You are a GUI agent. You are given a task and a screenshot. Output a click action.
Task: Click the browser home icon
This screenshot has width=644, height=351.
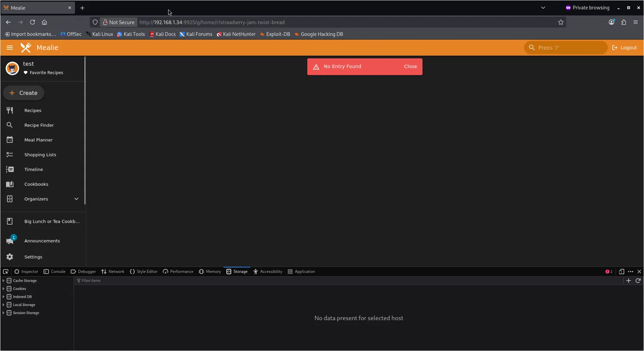44,22
